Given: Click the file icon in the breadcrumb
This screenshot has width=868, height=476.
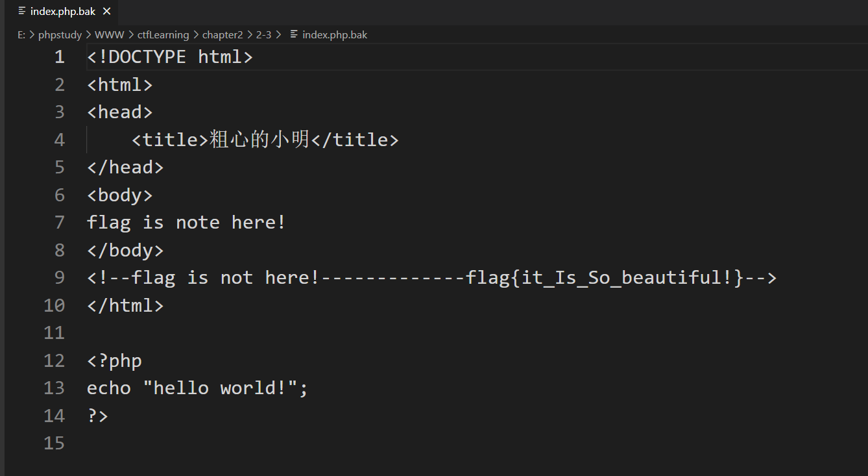Looking at the screenshot, I should click(x=294, y=34).
